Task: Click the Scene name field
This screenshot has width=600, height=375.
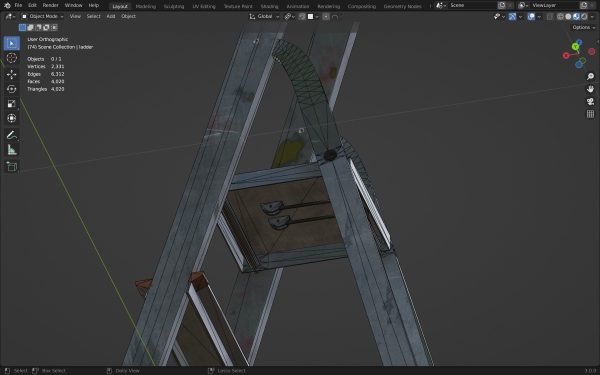Action: [472, 5]
